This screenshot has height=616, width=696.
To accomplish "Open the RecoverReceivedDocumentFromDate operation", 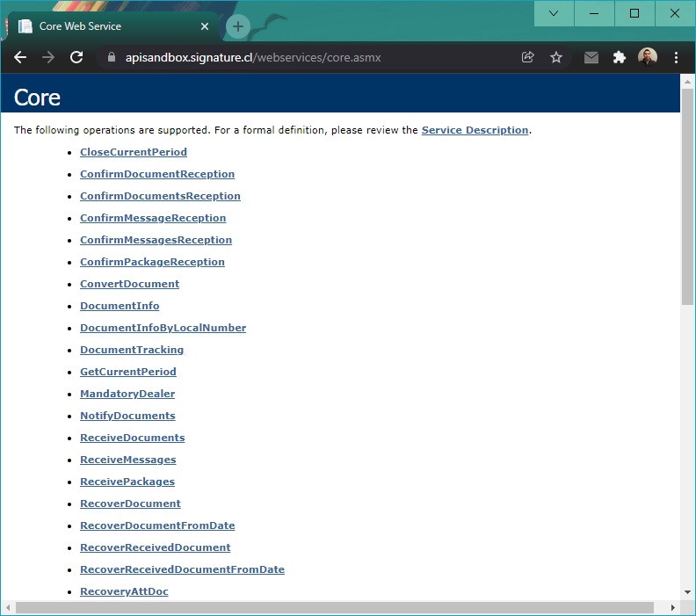I will pos(182,569).
